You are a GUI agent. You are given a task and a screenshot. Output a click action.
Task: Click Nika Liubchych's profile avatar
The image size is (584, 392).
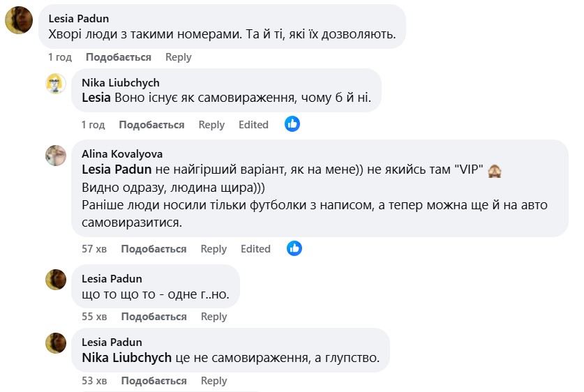click(x=56, y=84)
